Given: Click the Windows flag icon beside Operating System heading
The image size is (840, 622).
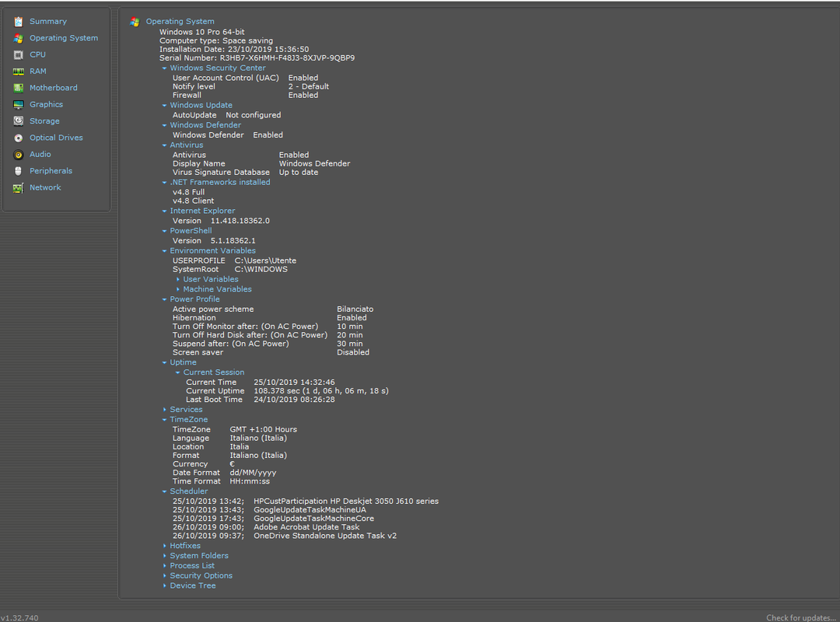Looking at the screenshot, I should (135, 22).
